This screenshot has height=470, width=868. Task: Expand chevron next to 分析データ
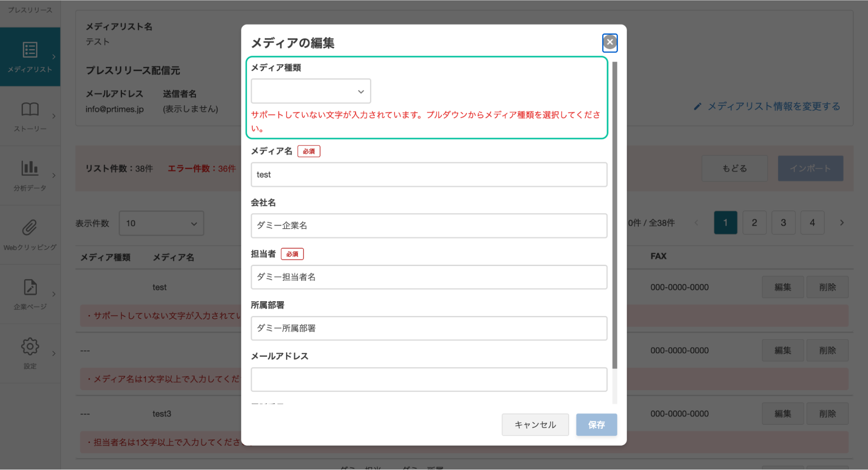(x=54, y=175)
